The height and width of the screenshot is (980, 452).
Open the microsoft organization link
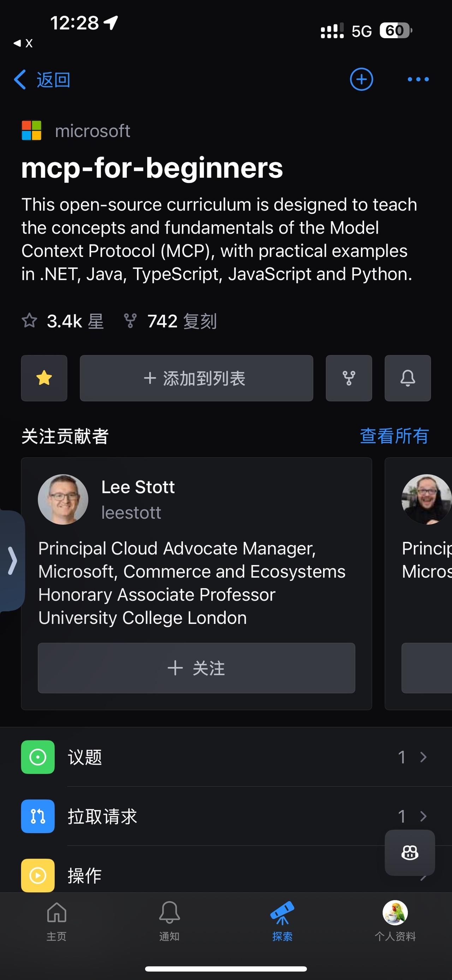pyautogui.click(x=93, y=131)
